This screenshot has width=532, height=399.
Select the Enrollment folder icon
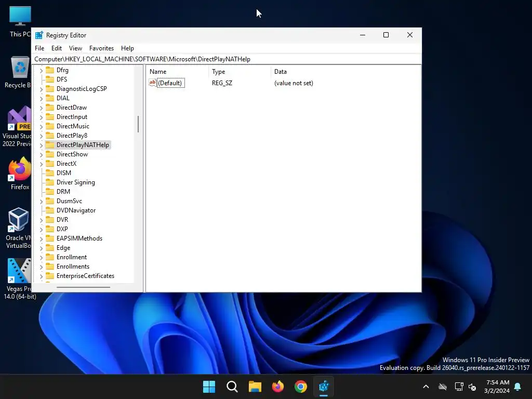[50, 257]
